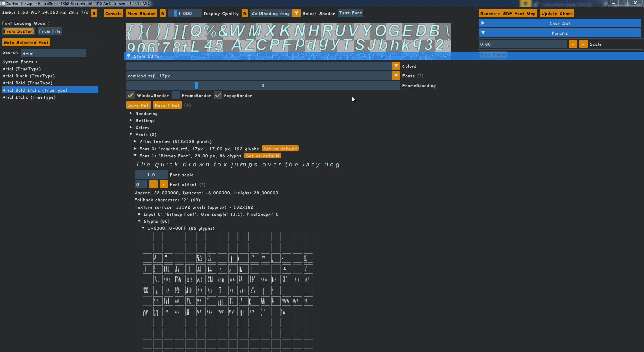Select From System font loading mode
The width and height of the screenshot is (644, 352).
point(19,31)
